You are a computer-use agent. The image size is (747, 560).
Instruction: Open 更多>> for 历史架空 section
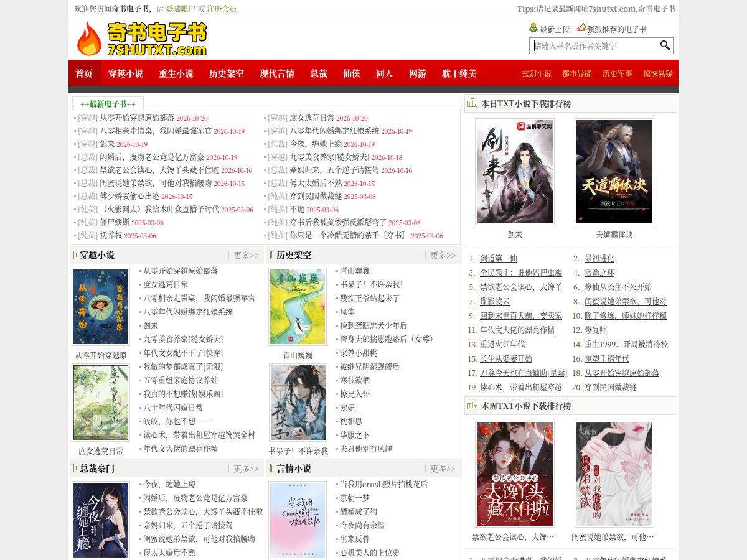click(x=443, y=255)
